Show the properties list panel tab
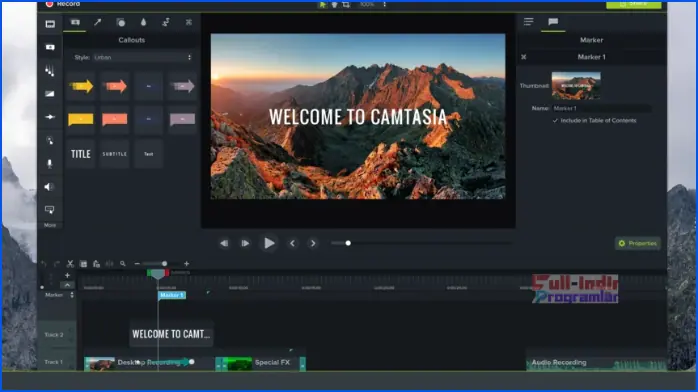Viewport: 698px width, 392px height. click(x=528, y=22)
